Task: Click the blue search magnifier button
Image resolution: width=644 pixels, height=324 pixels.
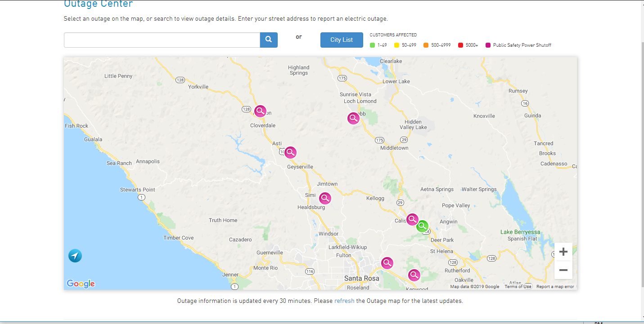Action: [x=269, y=40]
